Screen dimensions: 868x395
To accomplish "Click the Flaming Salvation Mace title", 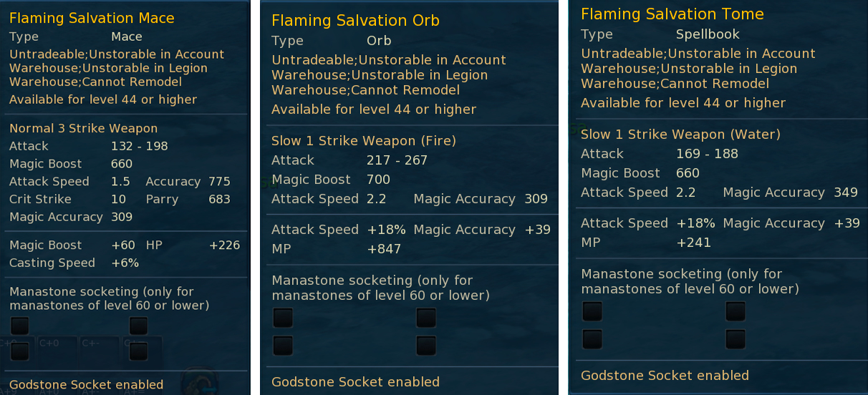I will click(92, 18).
